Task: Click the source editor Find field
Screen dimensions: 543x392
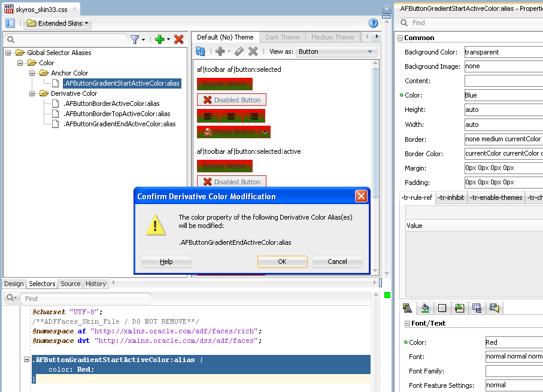Action: point(86,299)
